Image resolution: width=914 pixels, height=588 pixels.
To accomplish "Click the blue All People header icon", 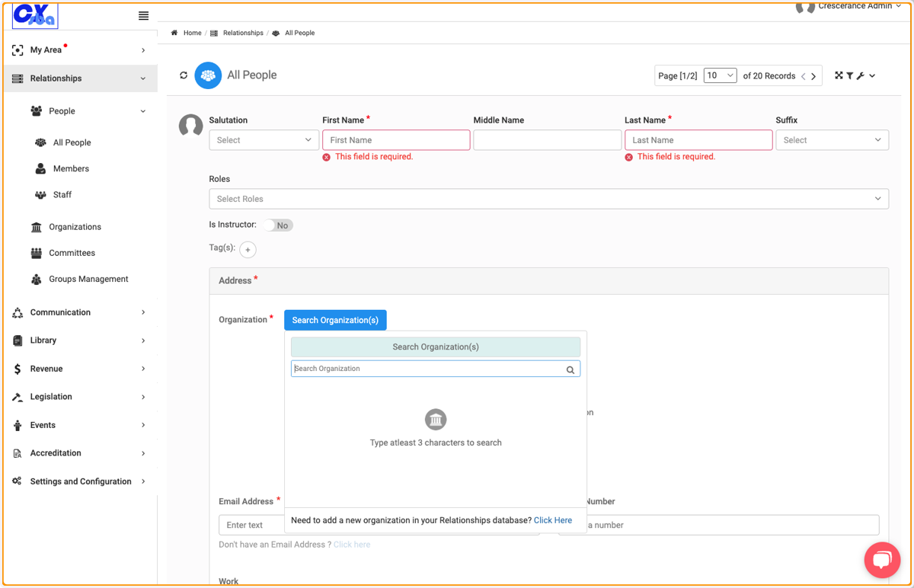I will click(x=208, y=75).
